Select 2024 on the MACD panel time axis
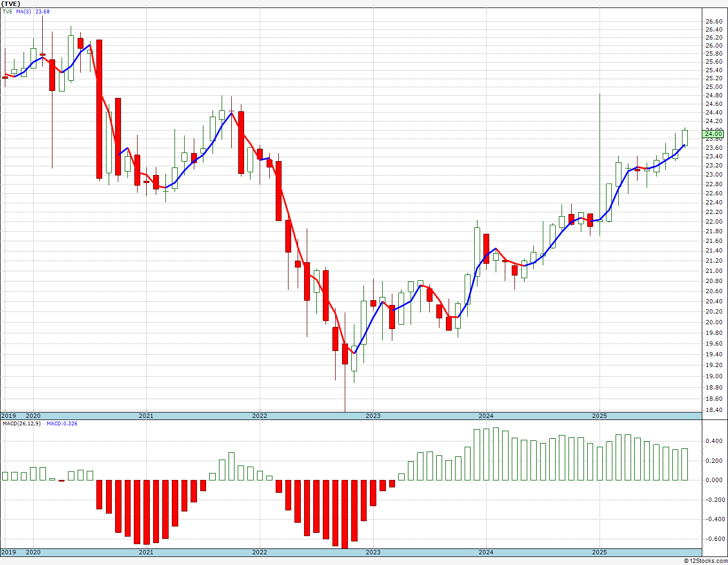This screenshot has height=565, width=728. [x=486, y=552]
